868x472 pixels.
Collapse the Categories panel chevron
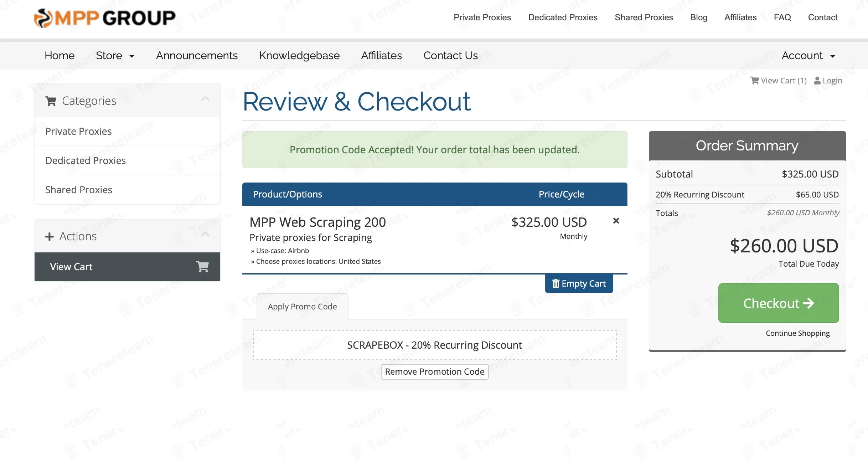click(x=205, y=99)
